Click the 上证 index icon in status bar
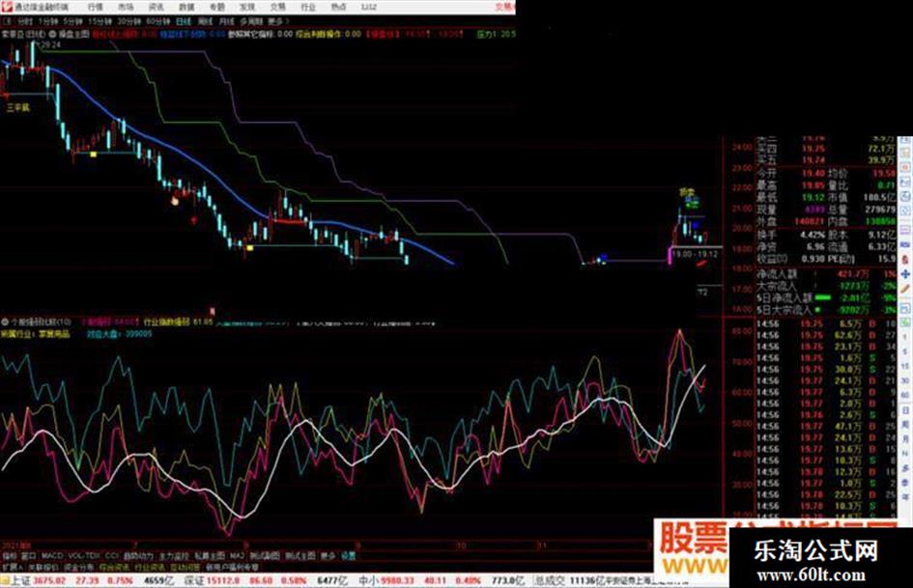 click(5, 580)
